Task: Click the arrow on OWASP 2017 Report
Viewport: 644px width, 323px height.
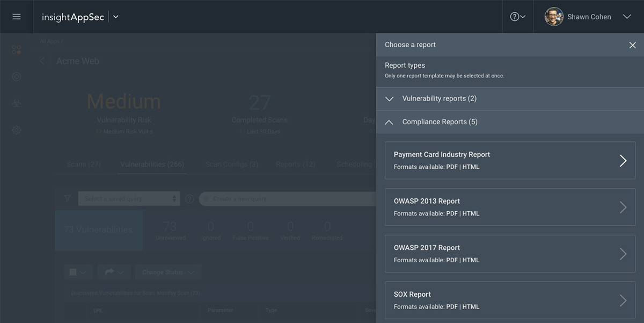Action: pos(623,254)
